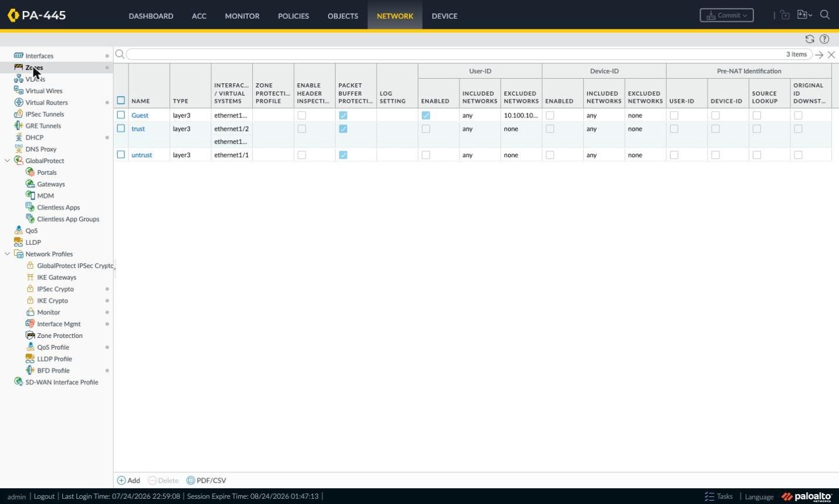Switch to the OBJECTS tab
839x504 pixels.
point(343,16)
